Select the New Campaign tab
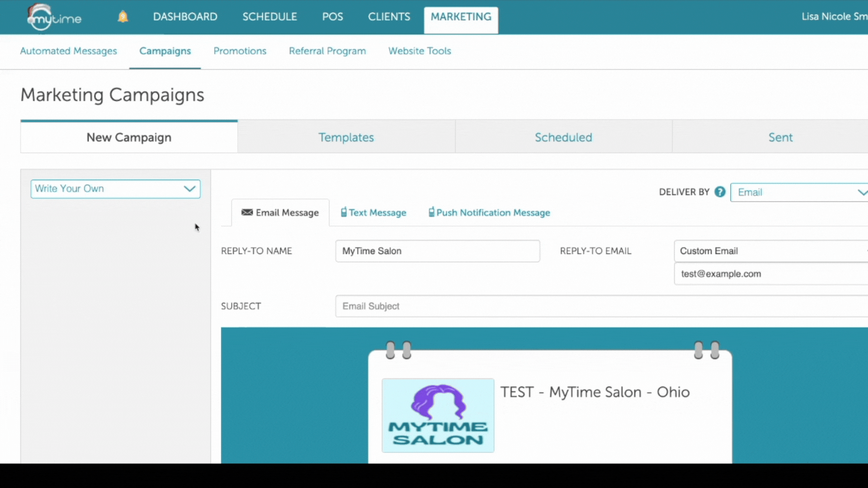Viewport: 868px width, 488px height. pos(129,137)
